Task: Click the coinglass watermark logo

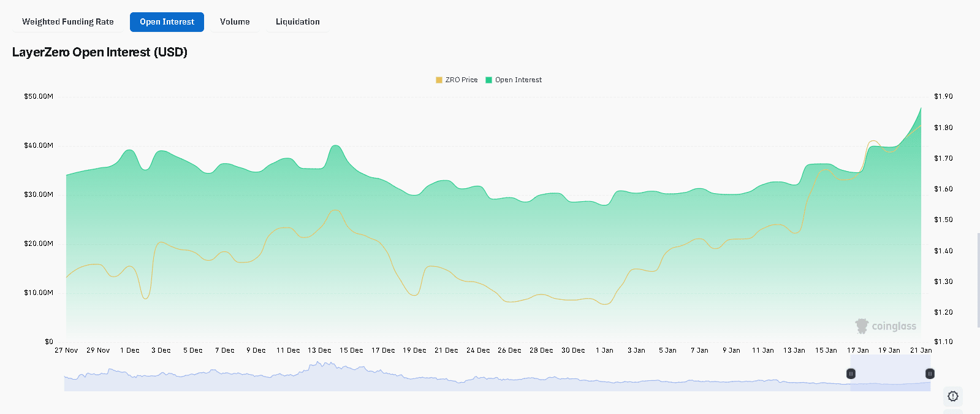Action: [x=886, y=326]
